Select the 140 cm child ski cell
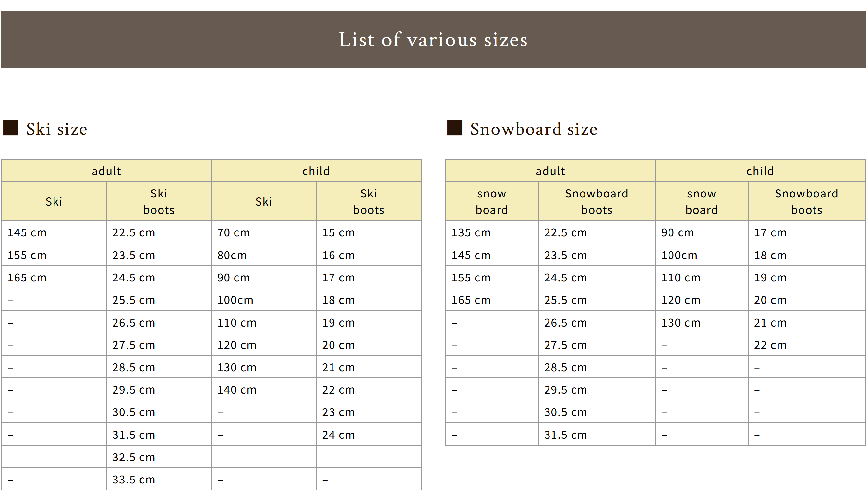The image size is (868, 500). (237, 390)
